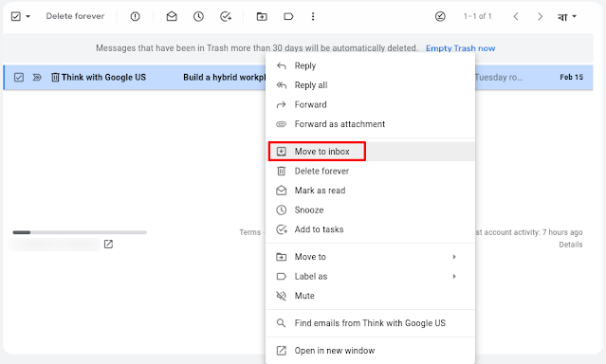This screenshot has height=364, width=606.
Task: Choose Forward as attachment in context menu
Action: [370, 124]
